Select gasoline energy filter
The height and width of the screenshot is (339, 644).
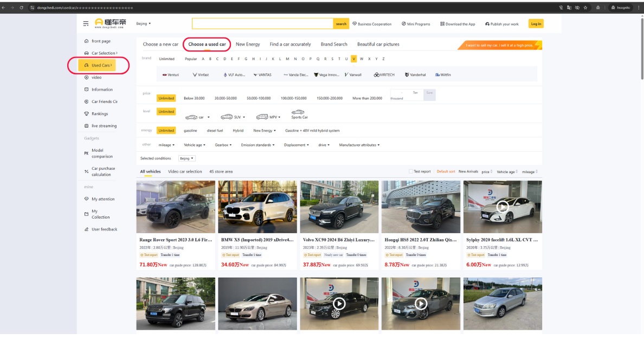pos(190,131)
